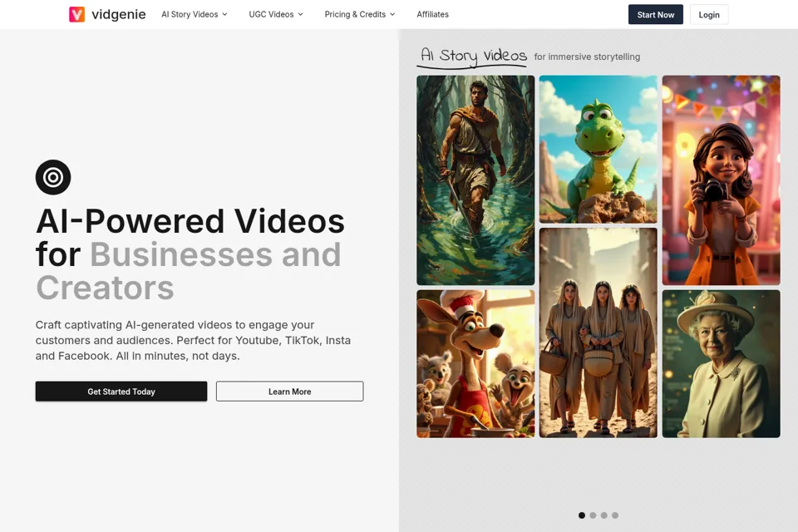Click the Learn More button

point(289,392)
